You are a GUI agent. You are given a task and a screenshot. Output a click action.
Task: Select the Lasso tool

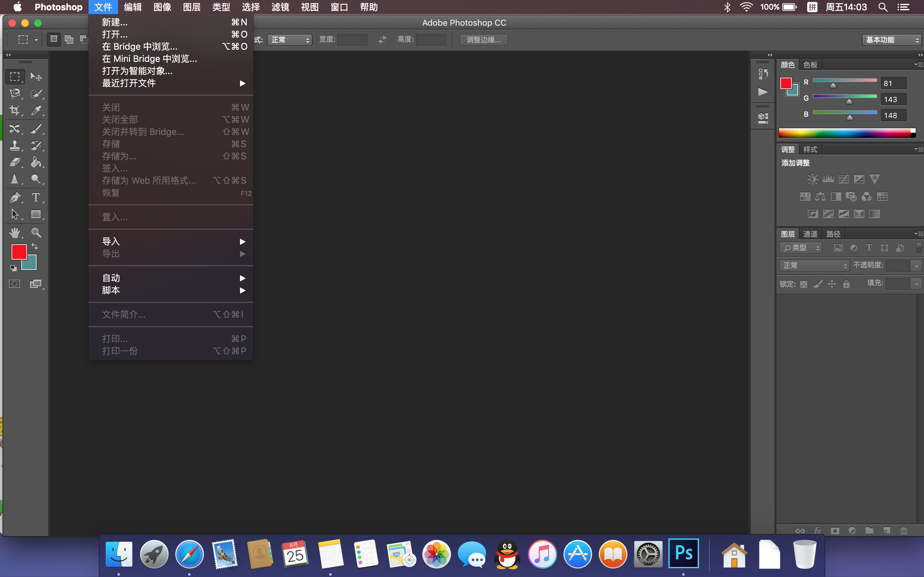tap(15, 94)
